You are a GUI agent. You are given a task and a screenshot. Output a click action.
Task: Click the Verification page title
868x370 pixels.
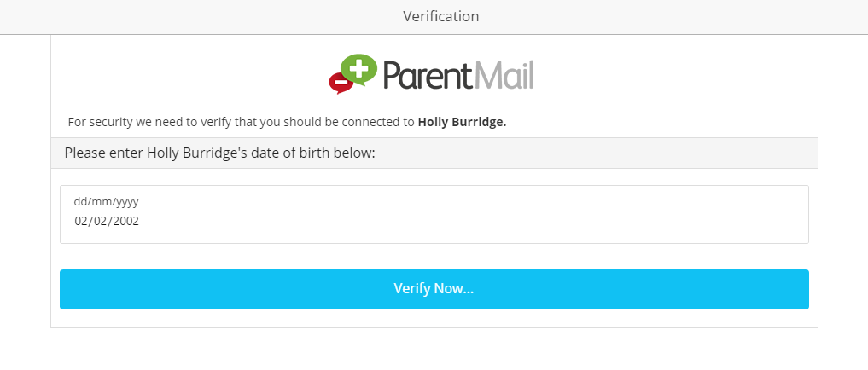pos(440,16)
